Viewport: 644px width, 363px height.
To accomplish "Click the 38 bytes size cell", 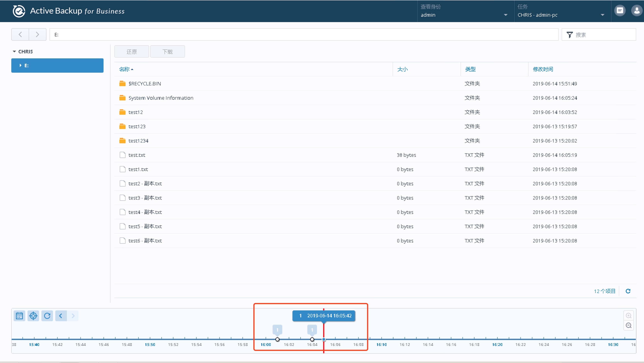I will coord(406,155).
